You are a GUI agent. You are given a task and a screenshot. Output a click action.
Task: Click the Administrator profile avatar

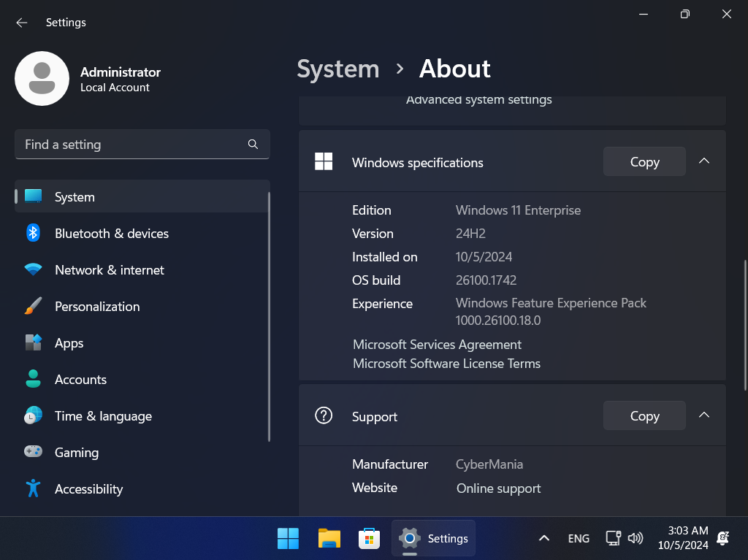click(42, 79)
